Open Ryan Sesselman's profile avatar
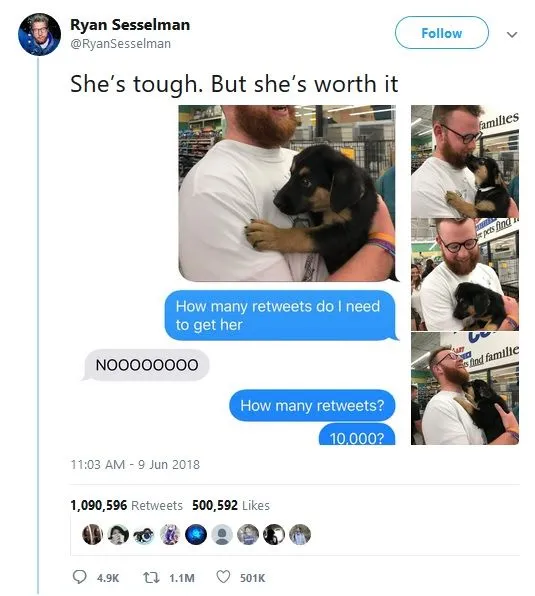The image size is (535, 596). [x=40, y=34]
